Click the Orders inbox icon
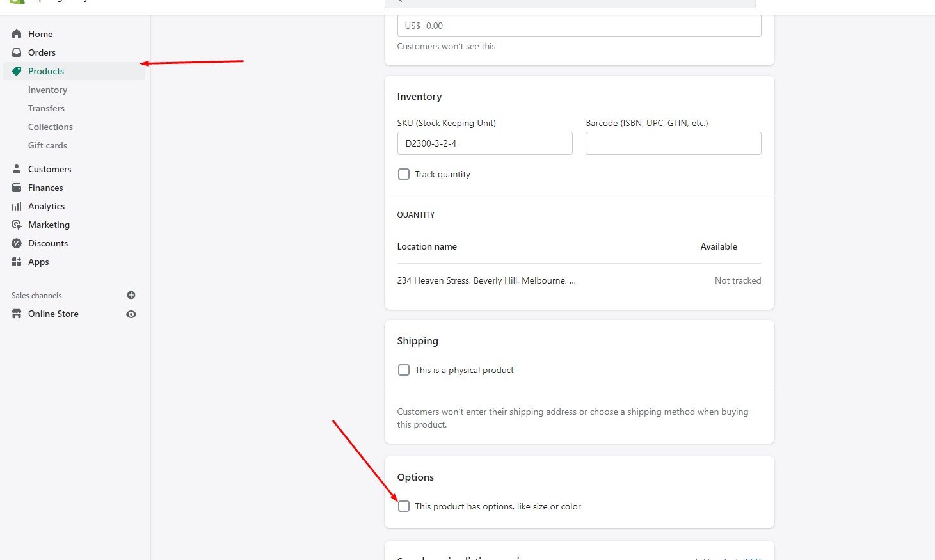Viewport: 935px width, 560px height. [x=17, y=52]
